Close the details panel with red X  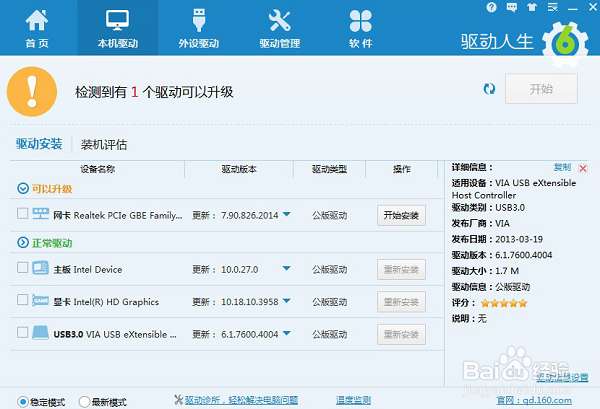click(x=583, y=168)
